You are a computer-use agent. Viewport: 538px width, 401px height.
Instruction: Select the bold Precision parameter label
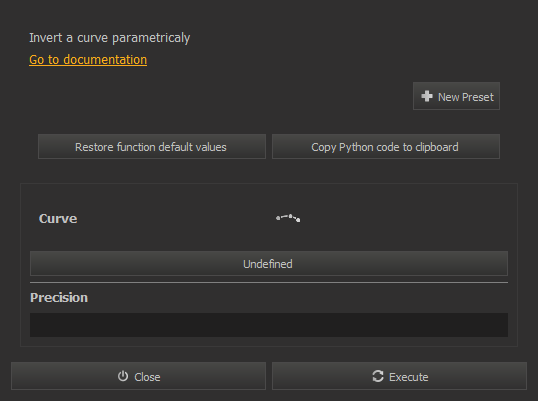[x=59, y=297]
